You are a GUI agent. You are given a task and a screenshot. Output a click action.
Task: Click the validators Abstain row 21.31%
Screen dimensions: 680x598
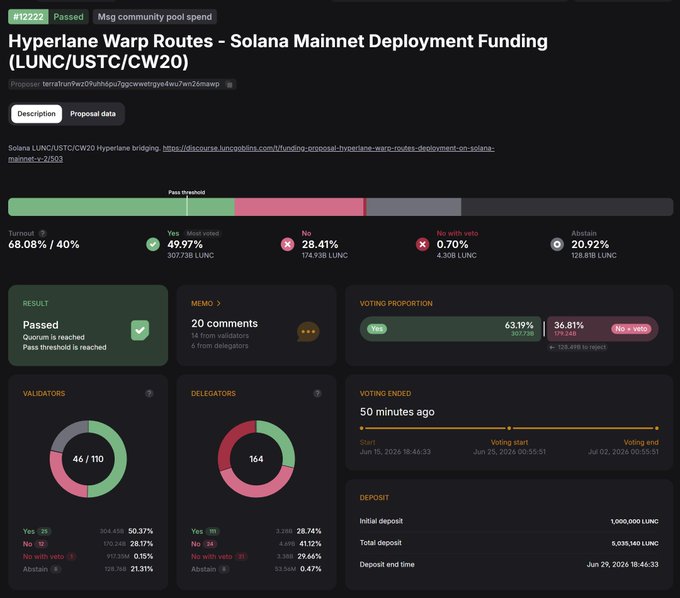click(88, 569)
